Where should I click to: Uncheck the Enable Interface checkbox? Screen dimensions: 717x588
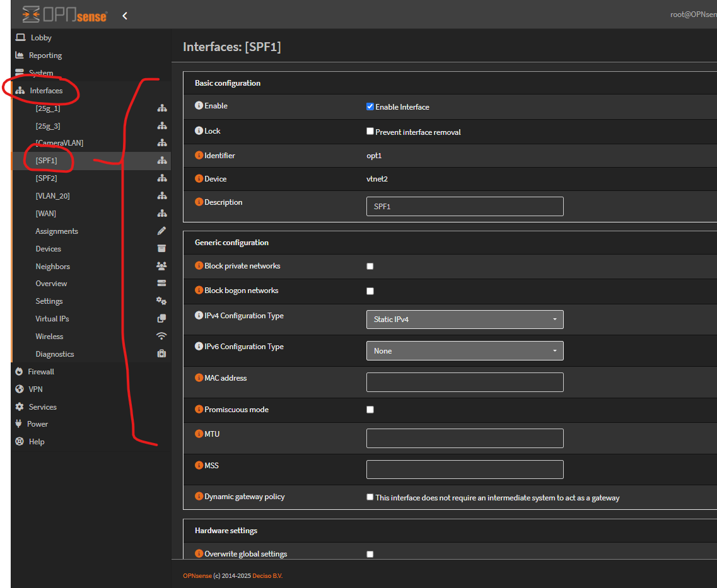370,107
